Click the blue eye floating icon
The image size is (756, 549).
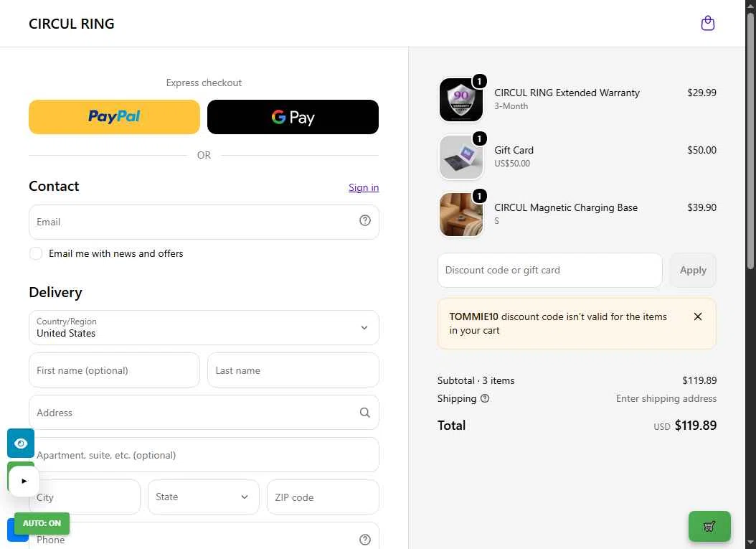coord(21,443)
